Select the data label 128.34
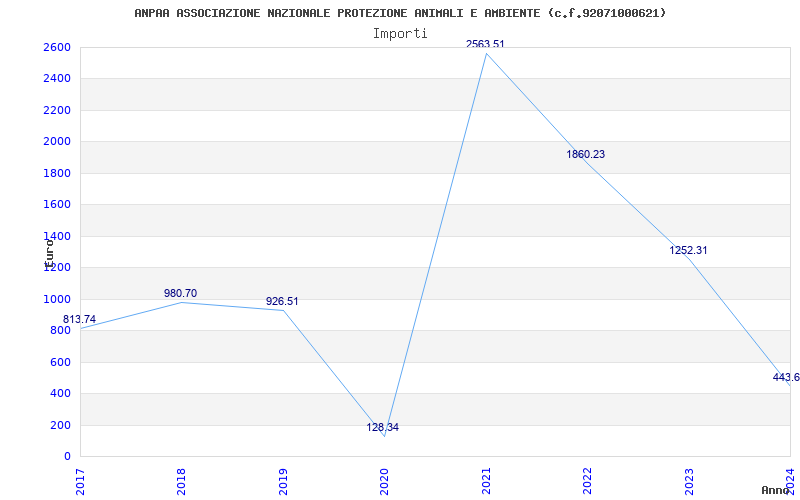 tap(383, 428)
